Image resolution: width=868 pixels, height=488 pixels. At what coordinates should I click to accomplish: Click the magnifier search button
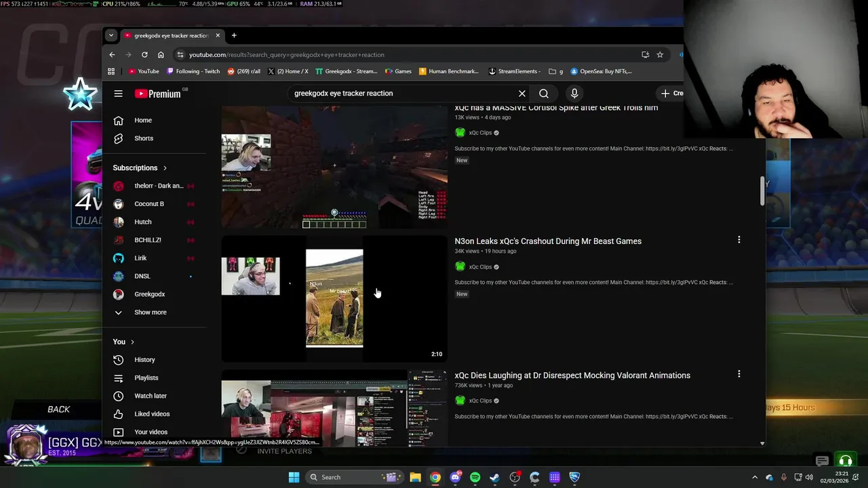pos(544,94)
